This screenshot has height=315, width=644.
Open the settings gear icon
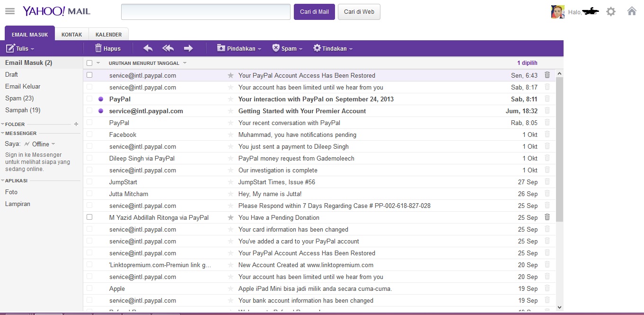pyautogui.click(x=611, y=11)
